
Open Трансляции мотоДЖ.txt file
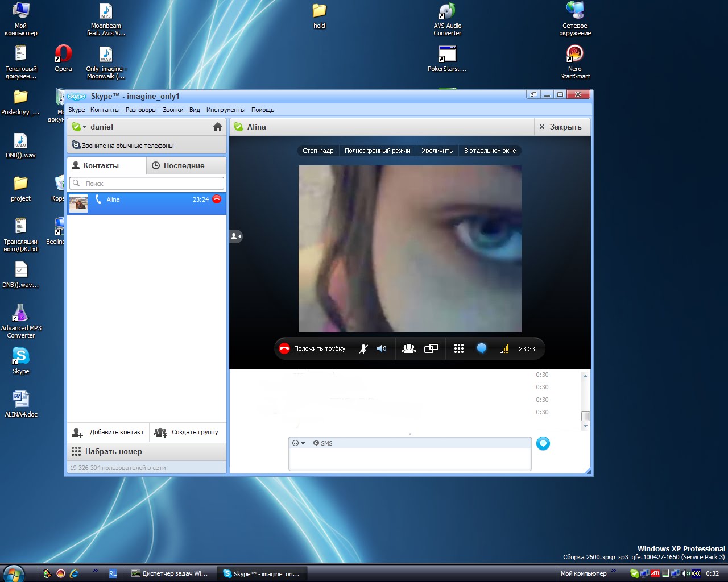(x=21, y=235)
